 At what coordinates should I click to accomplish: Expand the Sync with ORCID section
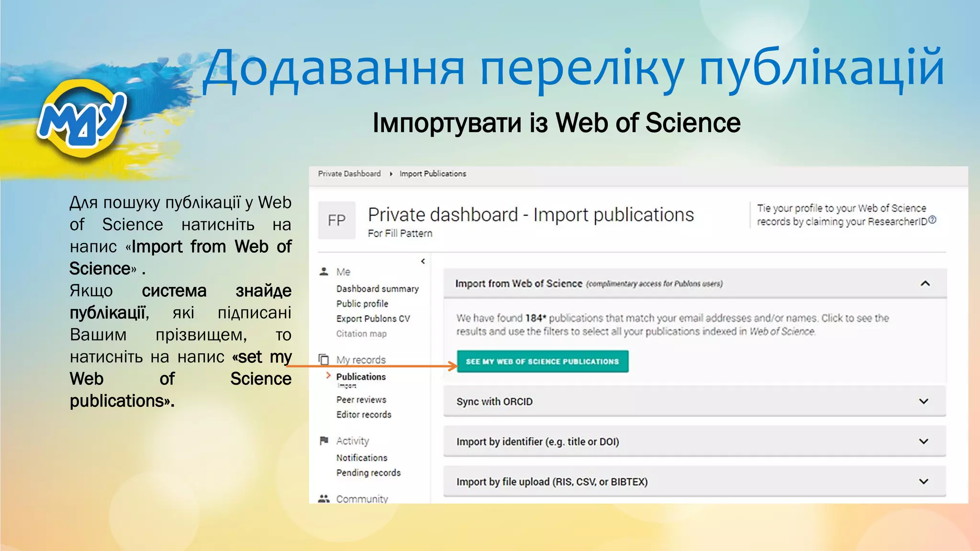(x=924, y=401)
